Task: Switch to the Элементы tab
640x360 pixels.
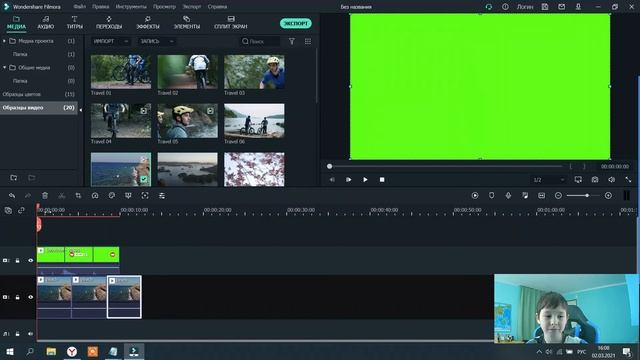Action: click(187, 23)
